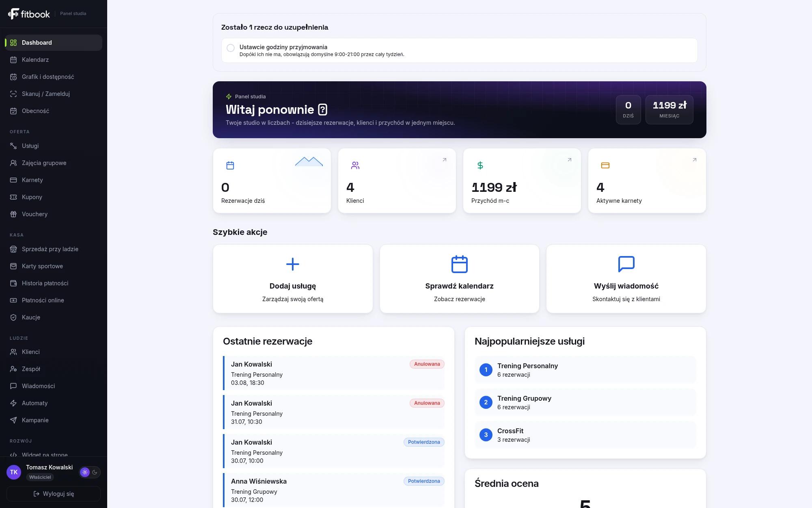Click the Wyloguj się button
Image resolution: width=812 pixels, height=508 pixels.
(54, 494)
